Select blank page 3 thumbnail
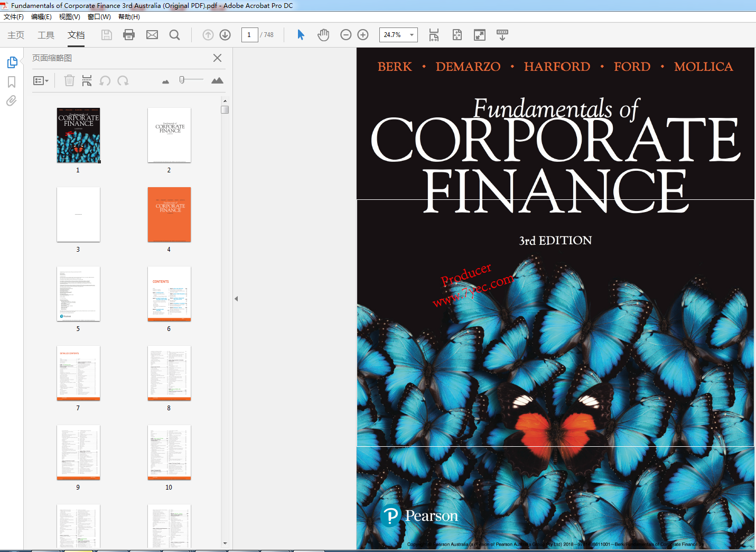 click(78, 215)
